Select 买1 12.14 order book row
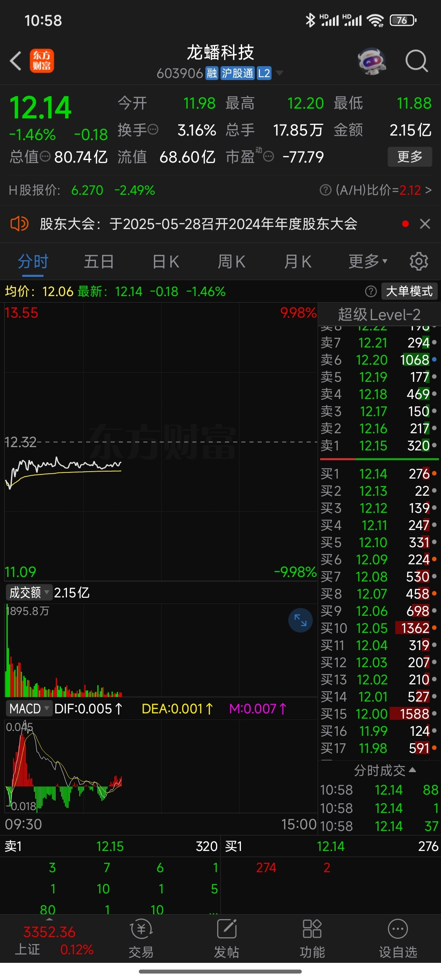This screenshot has height=980, width=441. [379, 474]
